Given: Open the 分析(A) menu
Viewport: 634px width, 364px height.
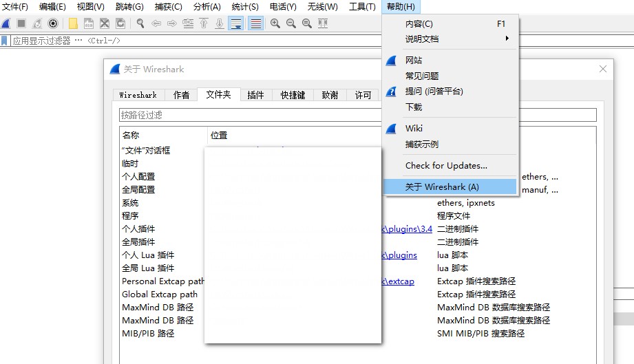Looking at the screenshot, I should (x=207, y=6).
